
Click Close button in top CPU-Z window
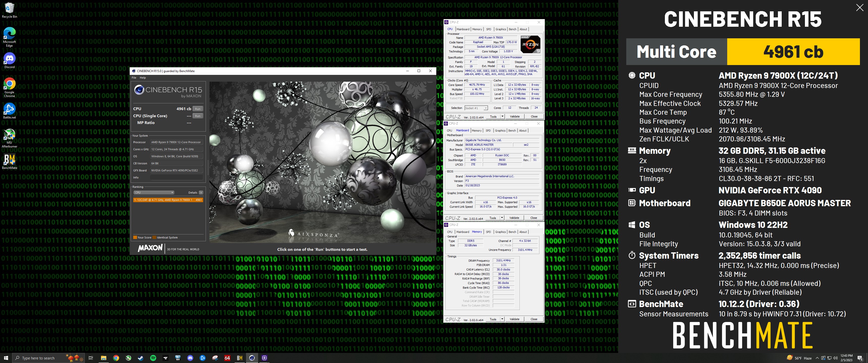(x=534, y=116)
